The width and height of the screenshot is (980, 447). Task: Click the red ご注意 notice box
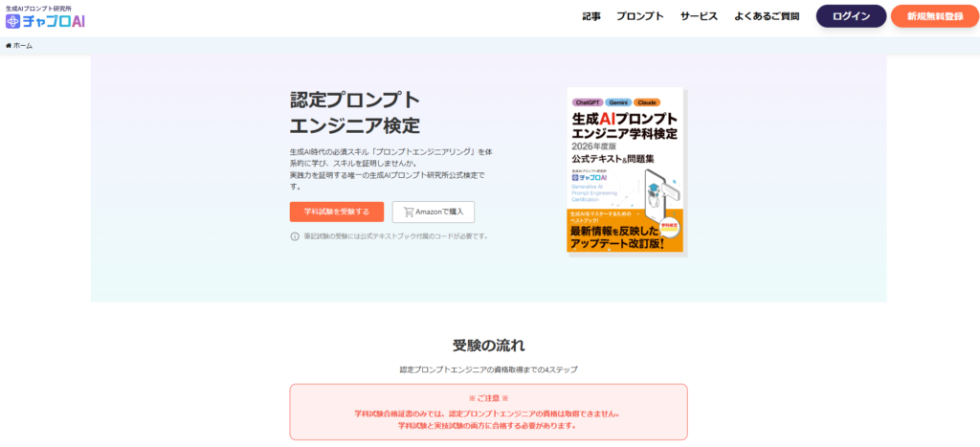coord(488,413)
